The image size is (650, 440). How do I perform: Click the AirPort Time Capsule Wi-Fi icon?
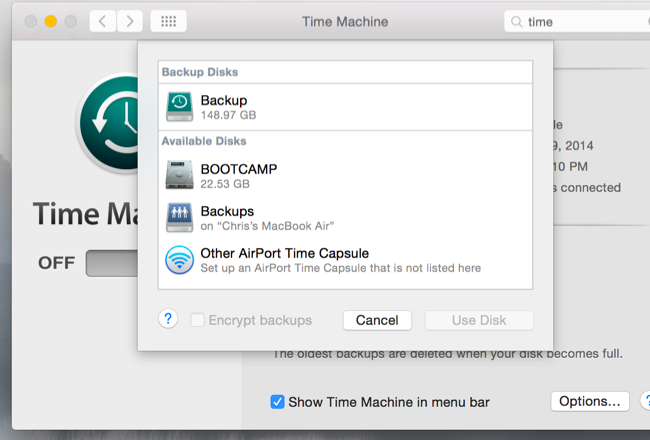coord(179,260)
